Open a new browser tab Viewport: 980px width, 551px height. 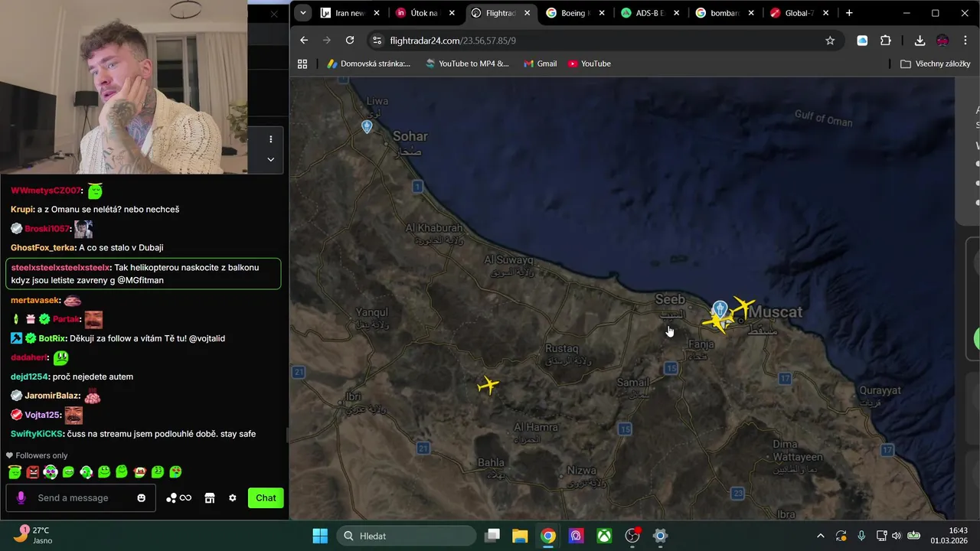click(849, 13)
